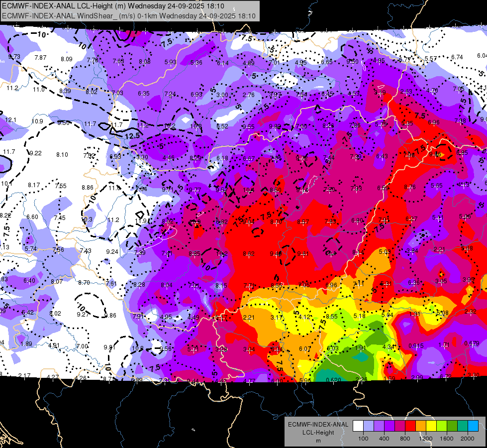Click the shear value '3.17'

point(277,318)
